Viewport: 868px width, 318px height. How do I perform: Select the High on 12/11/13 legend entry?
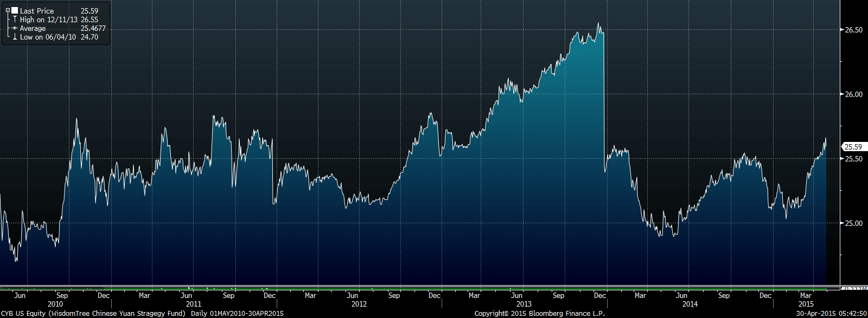[x=48, y=20]
